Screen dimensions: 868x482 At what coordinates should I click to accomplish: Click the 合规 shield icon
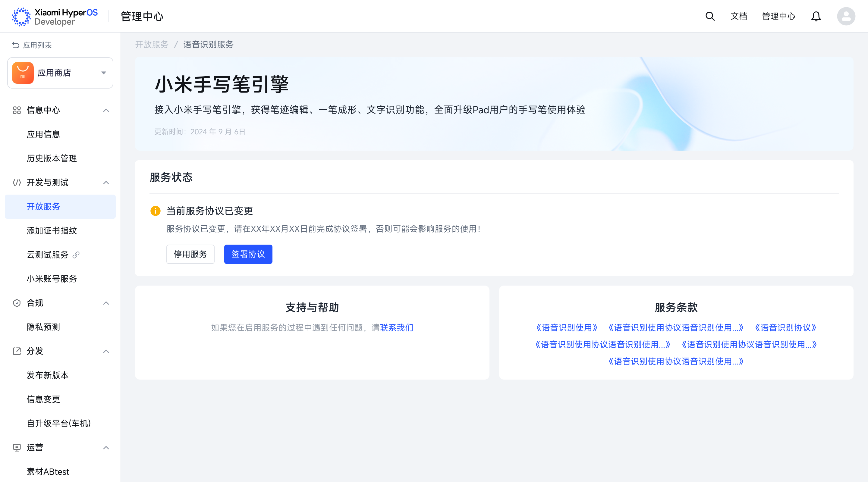[x=17, y=303]
